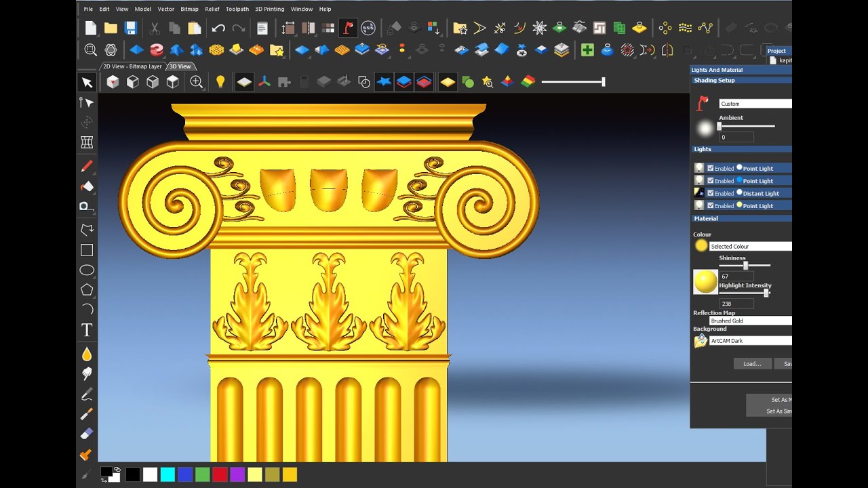The height and width of the screenshot is (488, 868).
Task: Switch to the 3D View tab
Action: tap(180, 66)
